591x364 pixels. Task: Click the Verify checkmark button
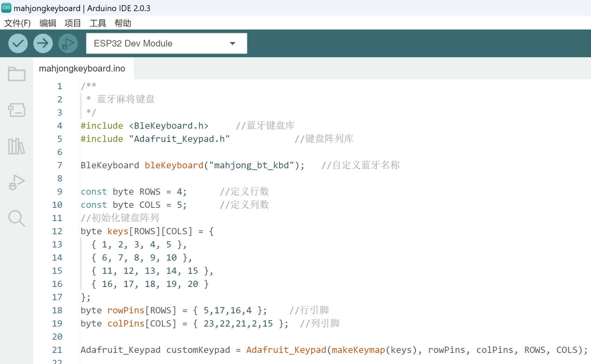pyautogui.click(x=18, y=43)
